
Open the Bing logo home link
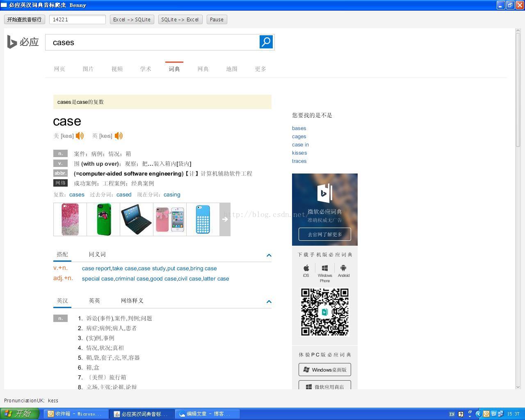pyautogui.click(x=23, y=42)
